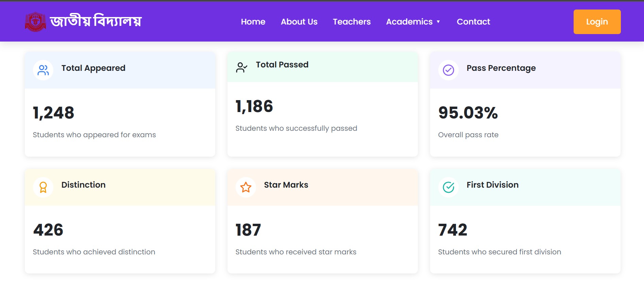The width and height of the screenshot is (644, 283).
Task: Click 'Students who secured first division' text
Action: pyautogui.click(x=500, y=252)
